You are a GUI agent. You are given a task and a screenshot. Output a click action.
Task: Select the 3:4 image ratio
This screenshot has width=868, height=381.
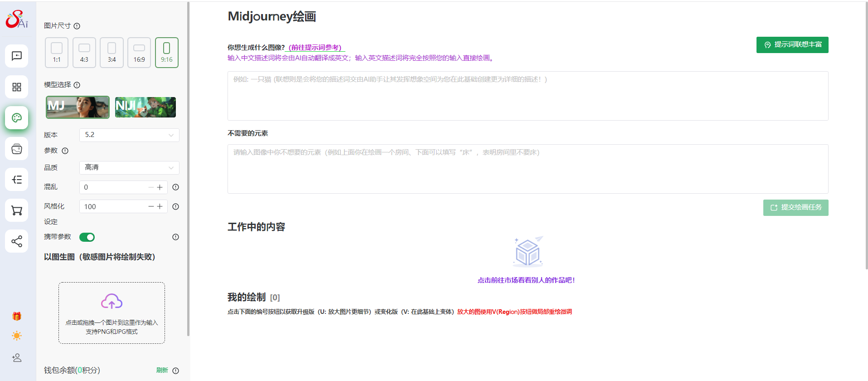pyautogui.click(x=112, y=53)
